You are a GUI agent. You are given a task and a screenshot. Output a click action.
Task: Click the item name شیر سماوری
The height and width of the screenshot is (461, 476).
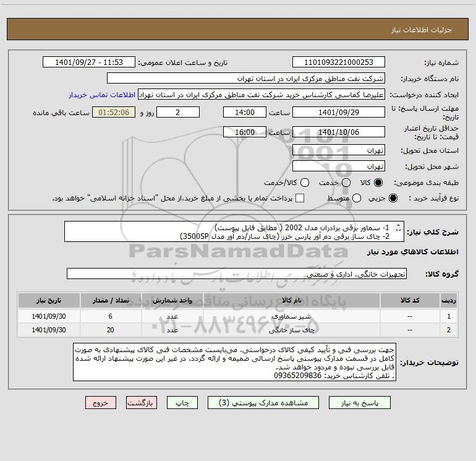pos(291,316)
